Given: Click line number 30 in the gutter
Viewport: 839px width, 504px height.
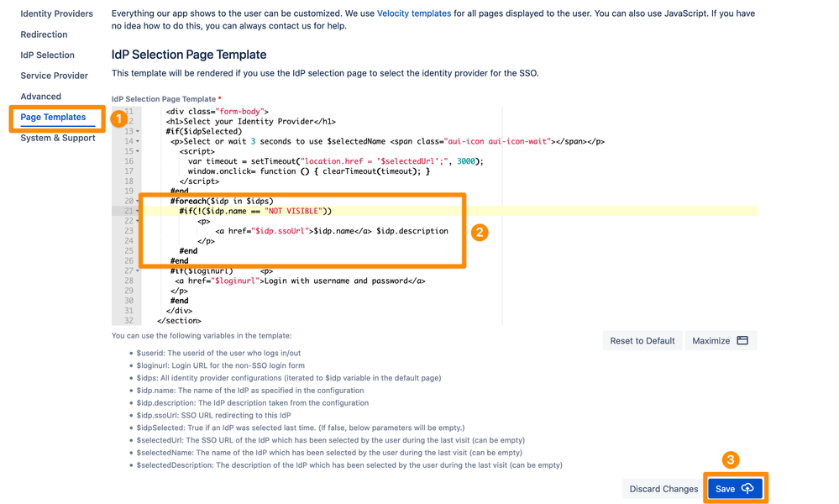Looking at the screenshot, I should [x=129, y=301].
